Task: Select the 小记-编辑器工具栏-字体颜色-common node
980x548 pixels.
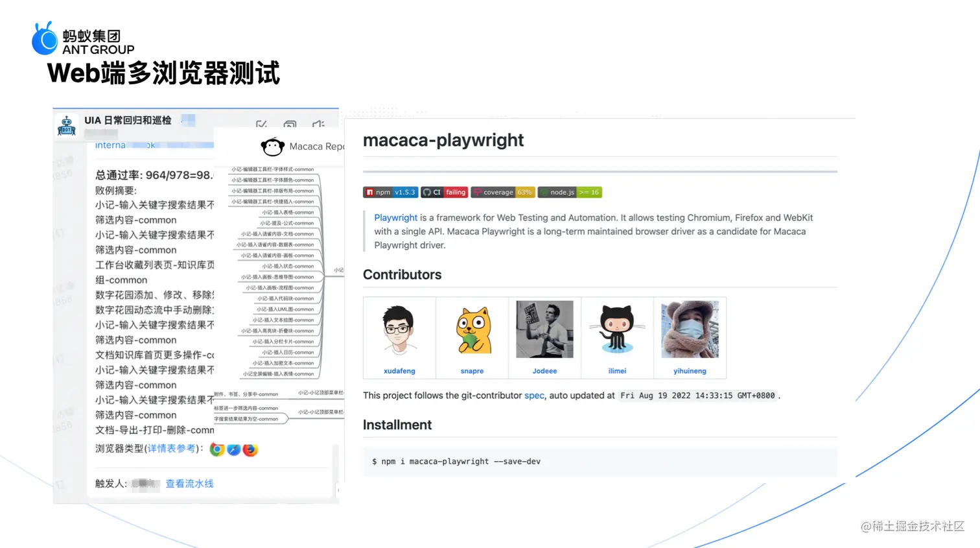Action: pyautogui.click(x=272, y=180)
